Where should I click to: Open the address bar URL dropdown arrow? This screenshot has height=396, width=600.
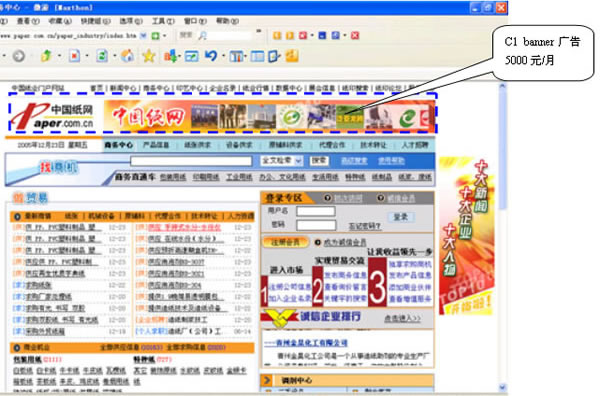[x=143, y=36]
